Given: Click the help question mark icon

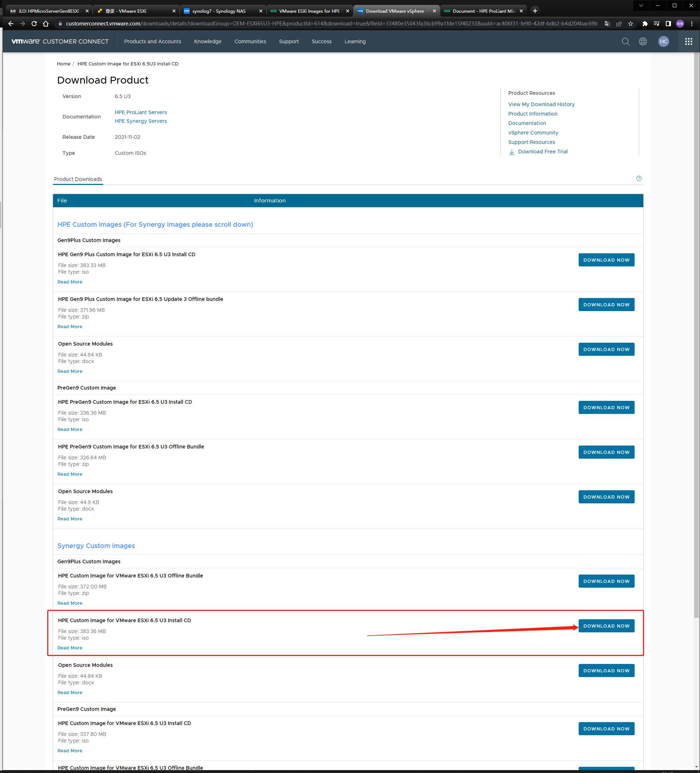Looking at the screenshot, I should (x=639, y=178).
